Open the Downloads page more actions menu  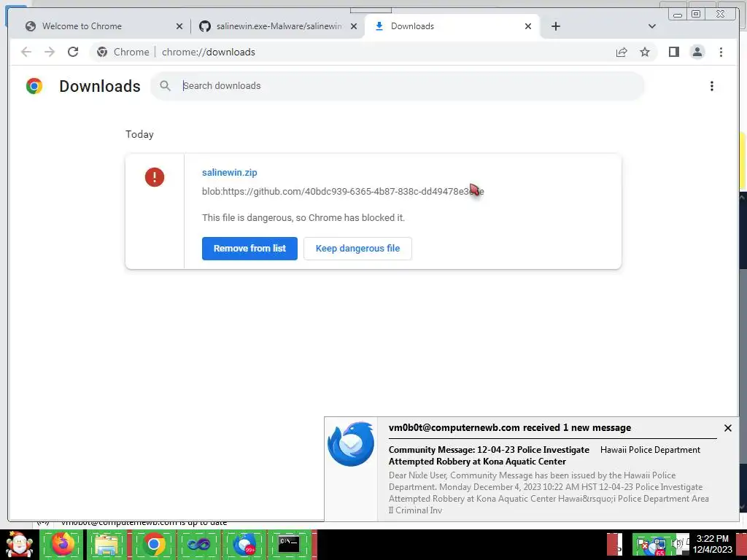(x=712, y=86)
